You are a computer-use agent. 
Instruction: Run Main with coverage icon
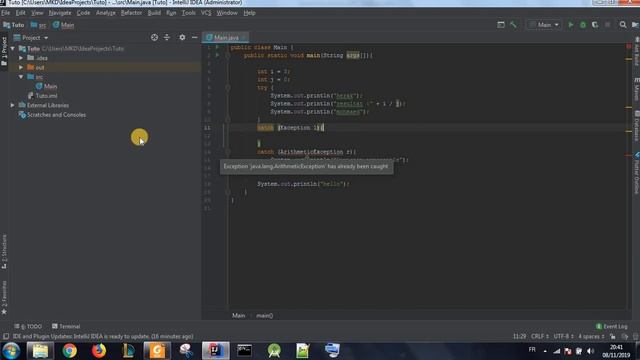point(595,25)
